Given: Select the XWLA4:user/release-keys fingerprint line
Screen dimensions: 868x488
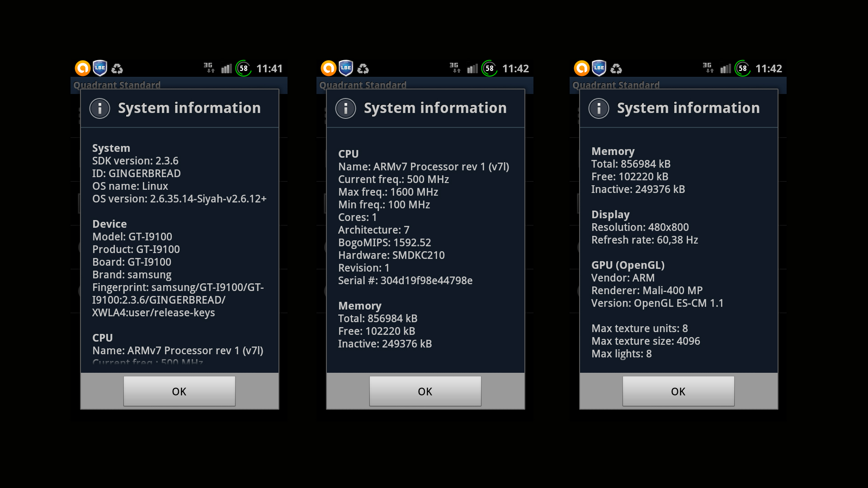Looking at the screenshot, I should [x=154, y=313].
